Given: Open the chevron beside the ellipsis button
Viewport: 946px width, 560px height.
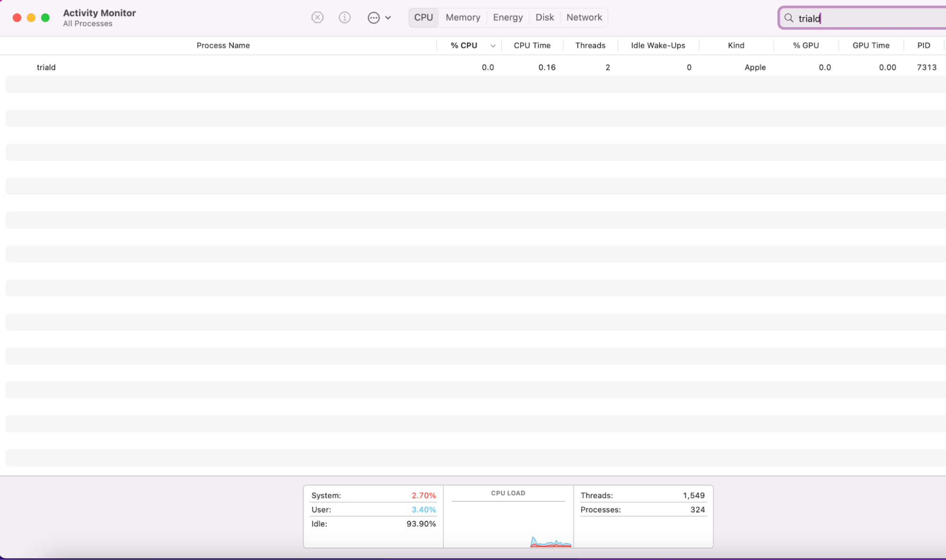Looking at the screenshot, I should [x=388, y=17].
